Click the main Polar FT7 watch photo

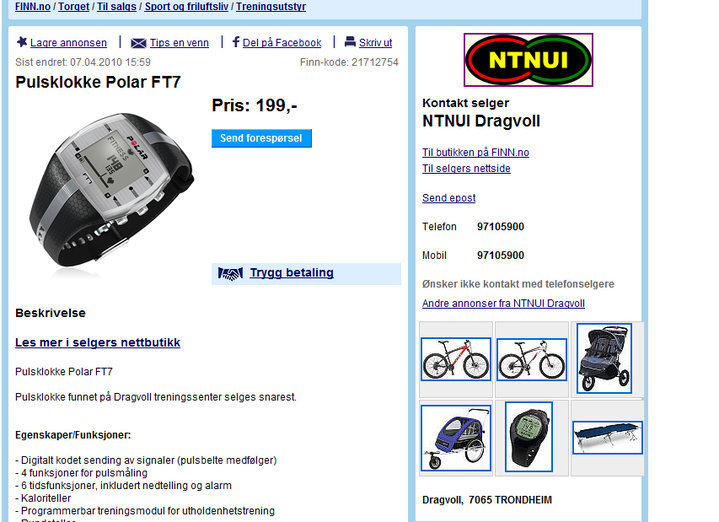(111, 191)
